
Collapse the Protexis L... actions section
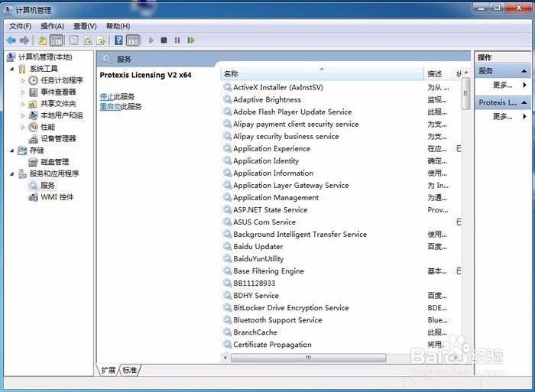(524, 102)
